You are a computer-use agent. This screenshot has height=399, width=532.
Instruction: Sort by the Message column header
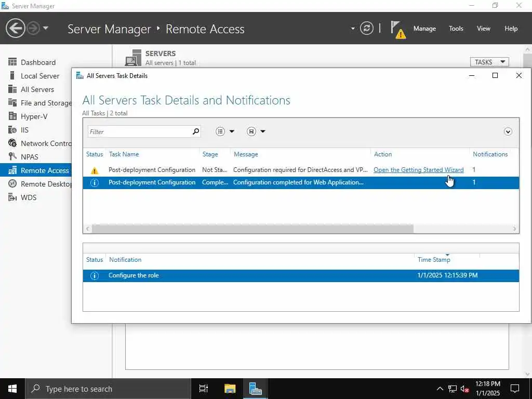click(x=246, y=154)
